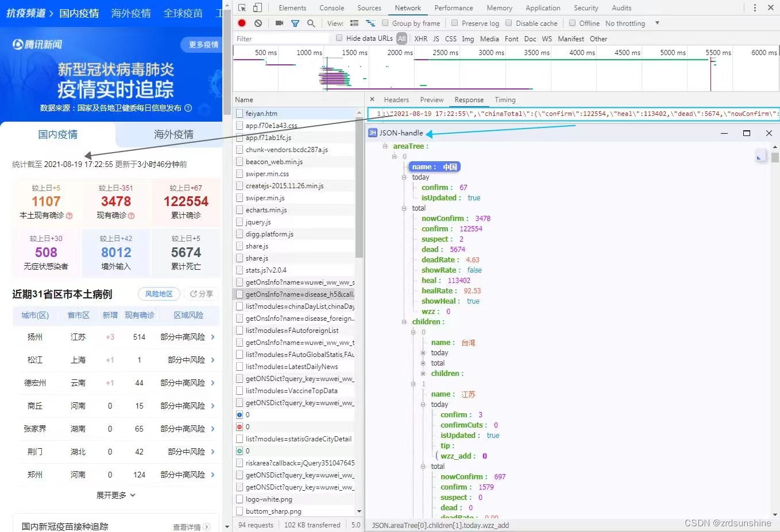Image resolution: width=780 pixels, height=532 pixels.
Task: Click the 4000 ms timeline tick
Action: click(x=582, y=52)
